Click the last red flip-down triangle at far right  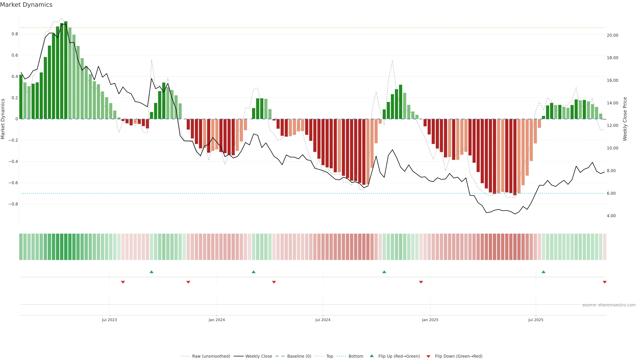[x=604, y=282]
